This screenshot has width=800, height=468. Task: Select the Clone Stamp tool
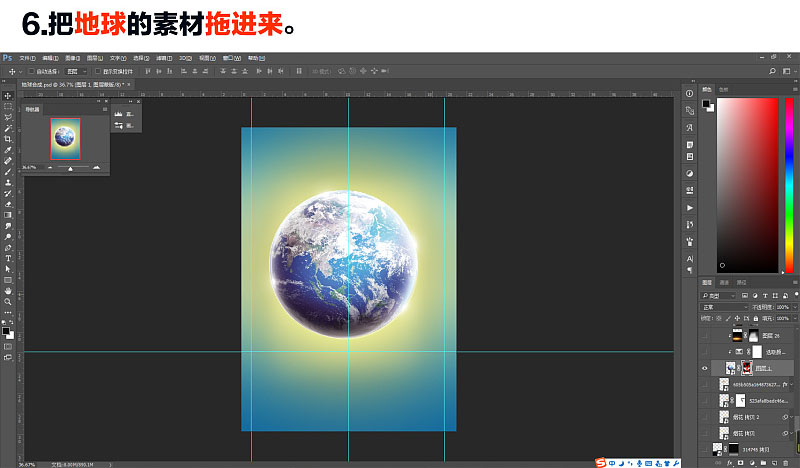coord(8,182)
